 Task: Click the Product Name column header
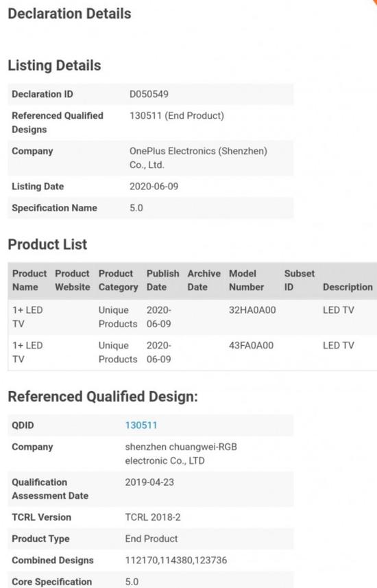pyautogui.click(x=29, y=280)
